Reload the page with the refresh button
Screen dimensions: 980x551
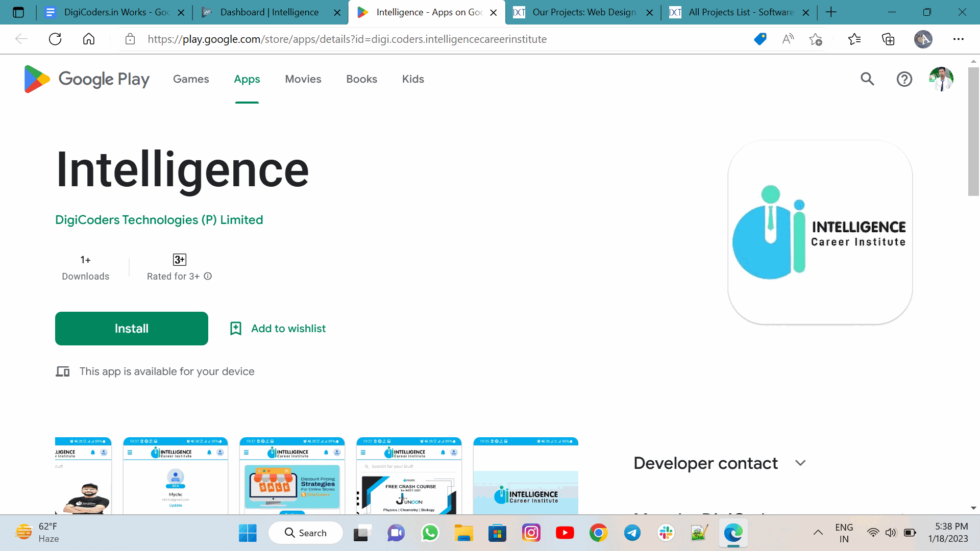click(55, 39)
